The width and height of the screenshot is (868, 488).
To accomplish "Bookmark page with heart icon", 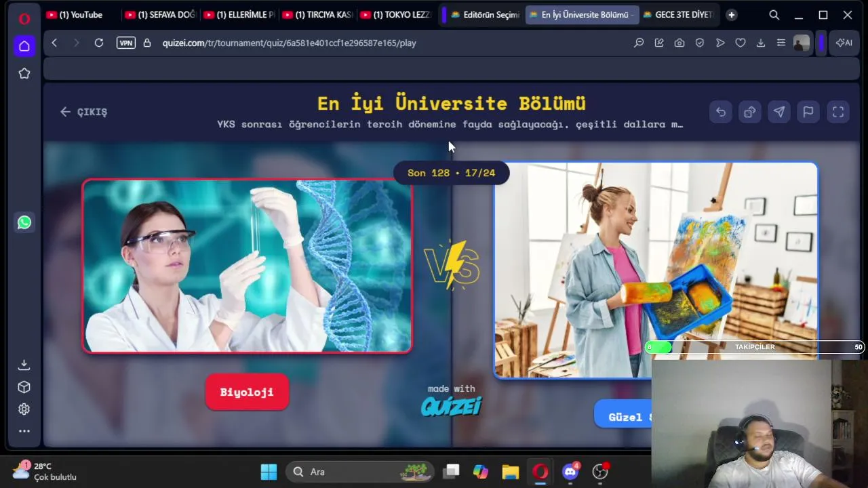I will tap(741, 43).
